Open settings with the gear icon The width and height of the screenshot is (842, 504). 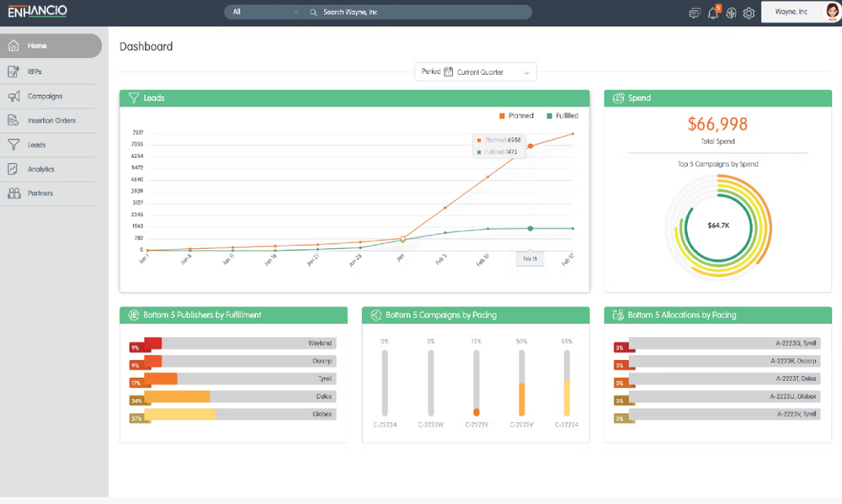pyautogui.click(x=749, y=13)
